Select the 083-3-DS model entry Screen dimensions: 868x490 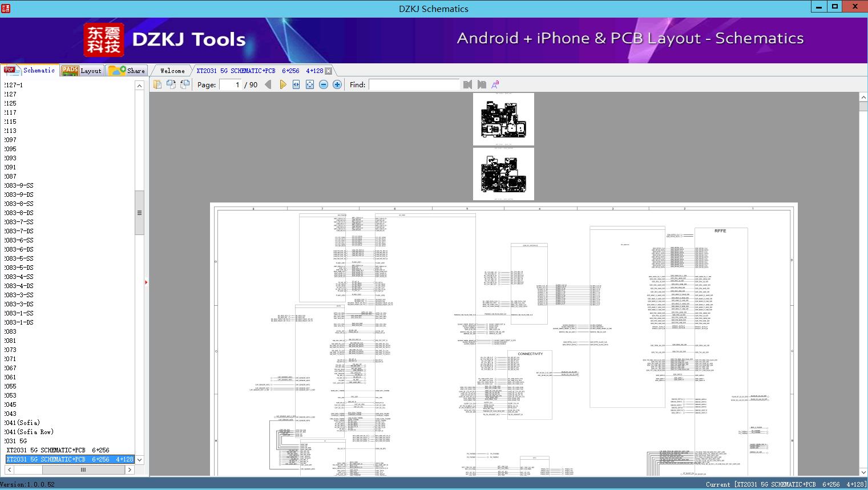click(x=19, y=304)
